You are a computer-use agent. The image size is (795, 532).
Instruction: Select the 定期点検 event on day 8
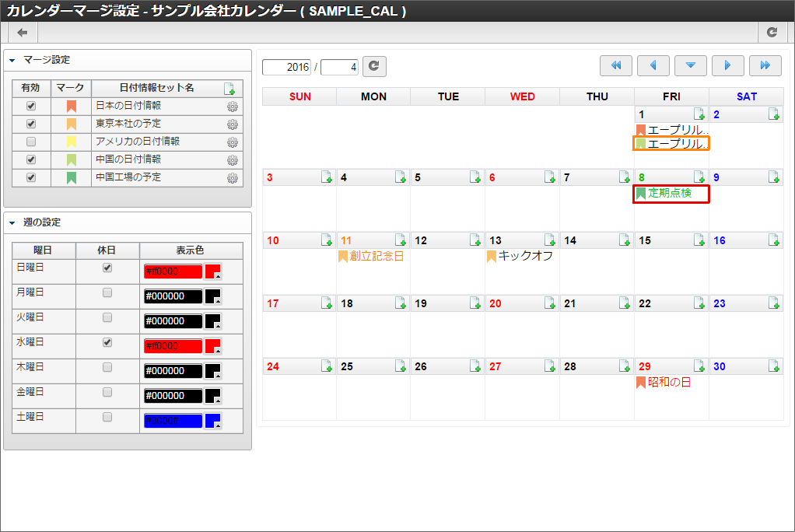click(x=670, y=193)
